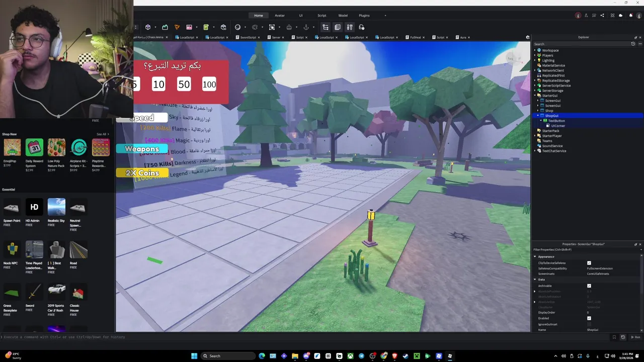
Task: Click the script tabs settings gear
Action: [x=528, y=37]
